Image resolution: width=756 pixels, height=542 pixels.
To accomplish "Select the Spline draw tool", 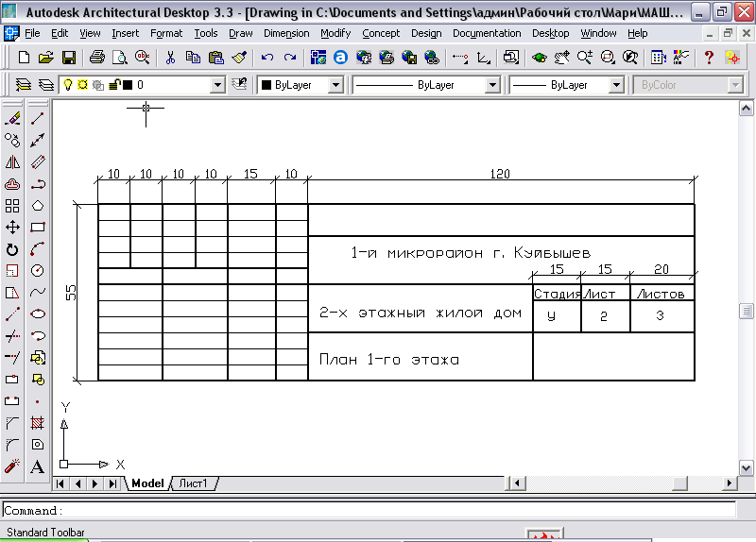I will tap(38, 293).
